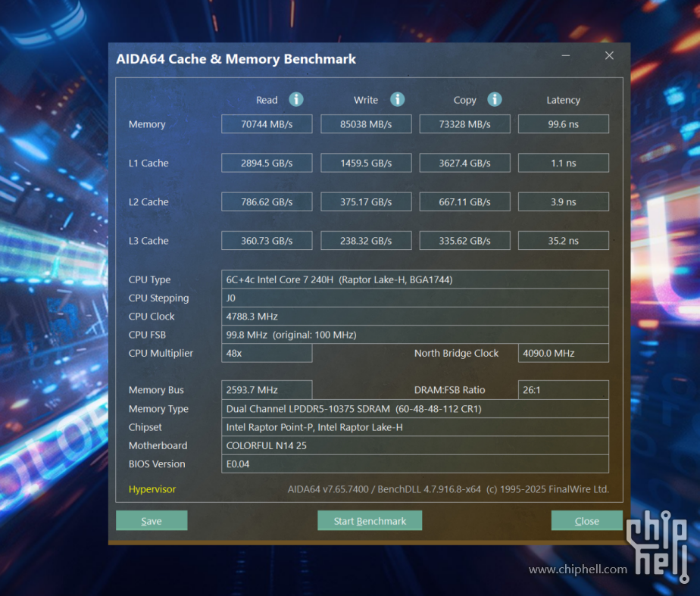
Task: Click the CPU Multiplier label
Action: point(161,354)
